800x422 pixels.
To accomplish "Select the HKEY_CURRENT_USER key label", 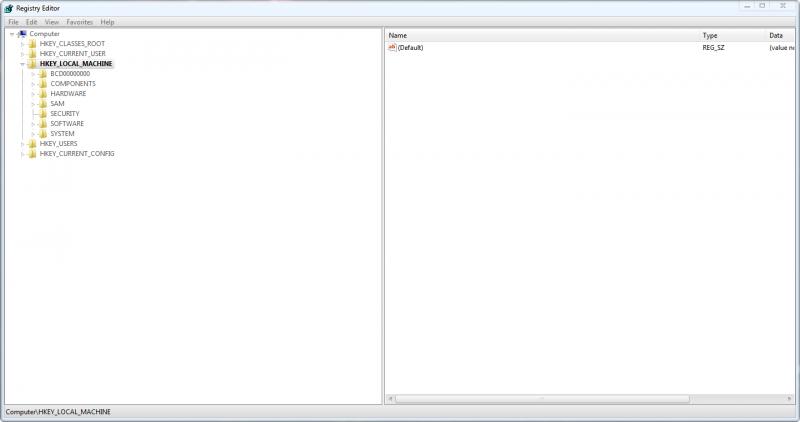I will pos(72,54).
